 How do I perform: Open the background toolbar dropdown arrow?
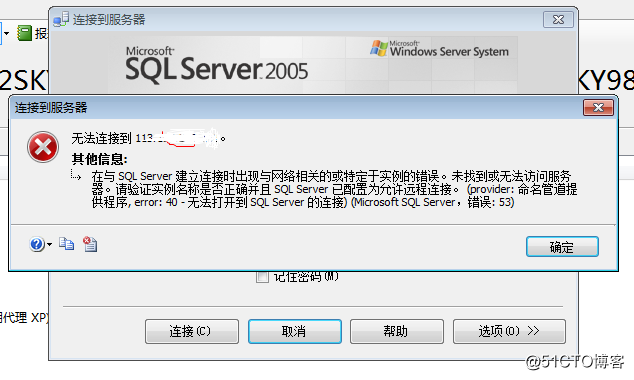6,33
